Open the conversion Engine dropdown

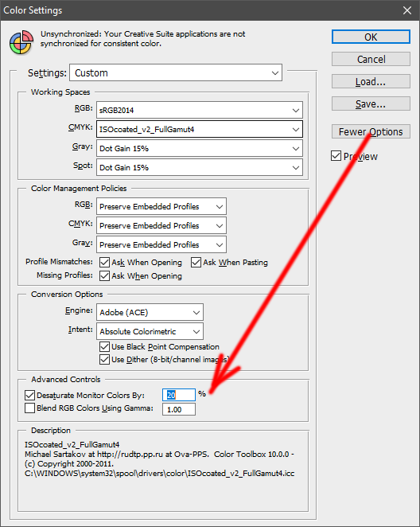click(x=150, y=312)
